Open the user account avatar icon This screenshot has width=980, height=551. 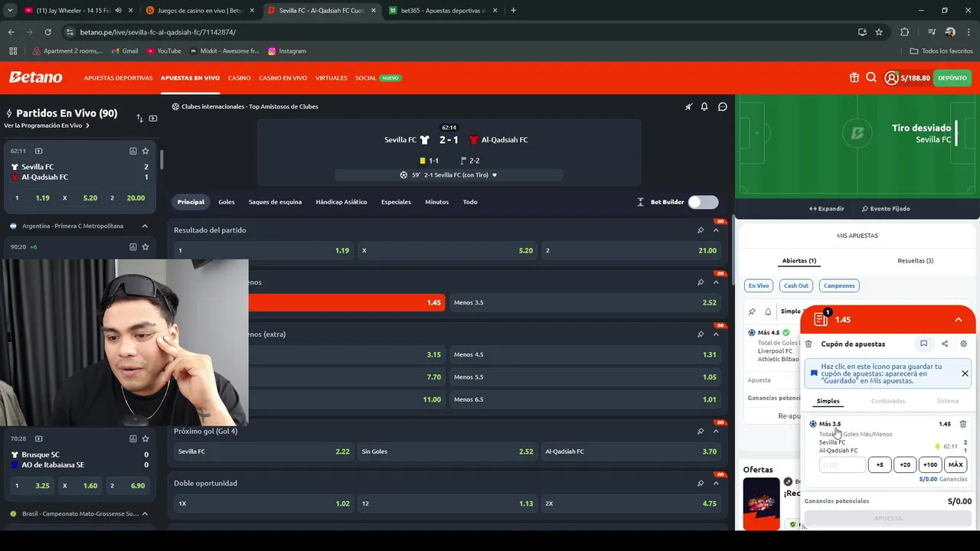pyautogui.click(x=891, y=77)
